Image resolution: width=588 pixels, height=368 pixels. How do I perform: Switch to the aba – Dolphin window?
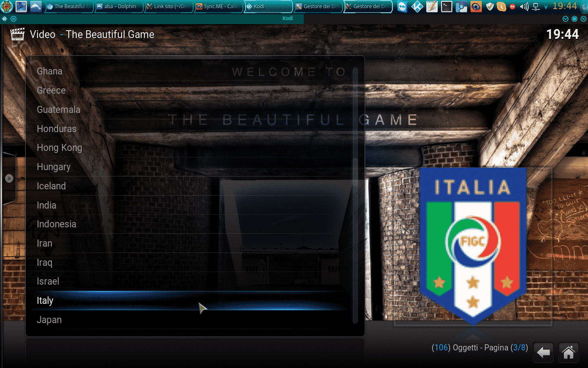(119, 7)
